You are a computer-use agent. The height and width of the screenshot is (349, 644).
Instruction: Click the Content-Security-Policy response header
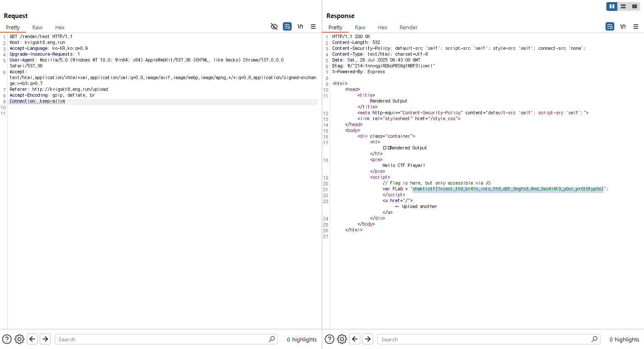[459, 48]
